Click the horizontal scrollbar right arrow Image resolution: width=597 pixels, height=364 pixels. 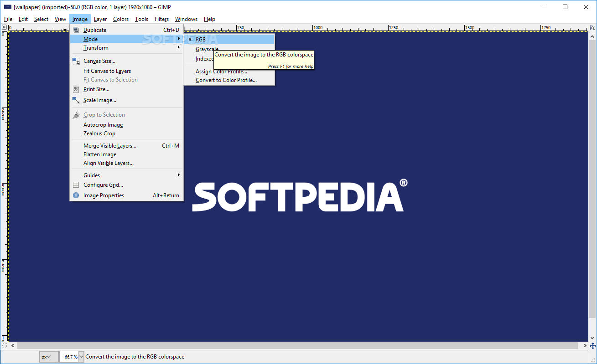pyautogui.click(x=585, y=346)
